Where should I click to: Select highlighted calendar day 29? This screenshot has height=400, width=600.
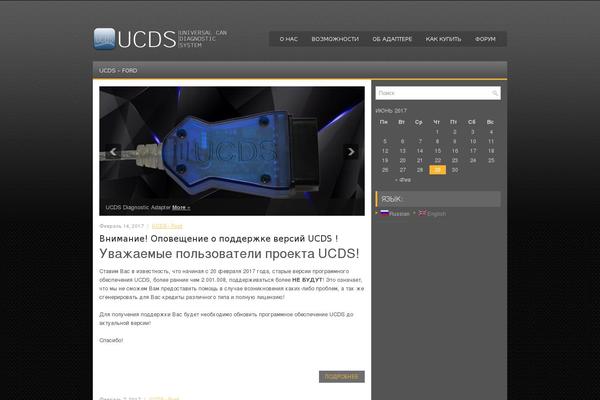click(437, 170)
